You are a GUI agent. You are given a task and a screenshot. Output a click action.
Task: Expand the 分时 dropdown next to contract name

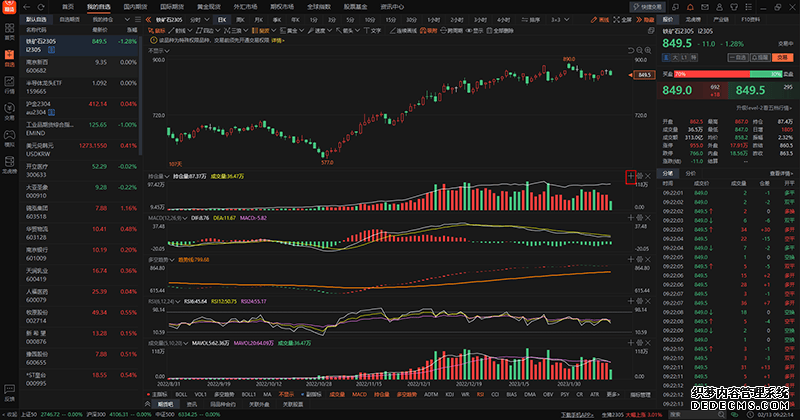[201, 19]
